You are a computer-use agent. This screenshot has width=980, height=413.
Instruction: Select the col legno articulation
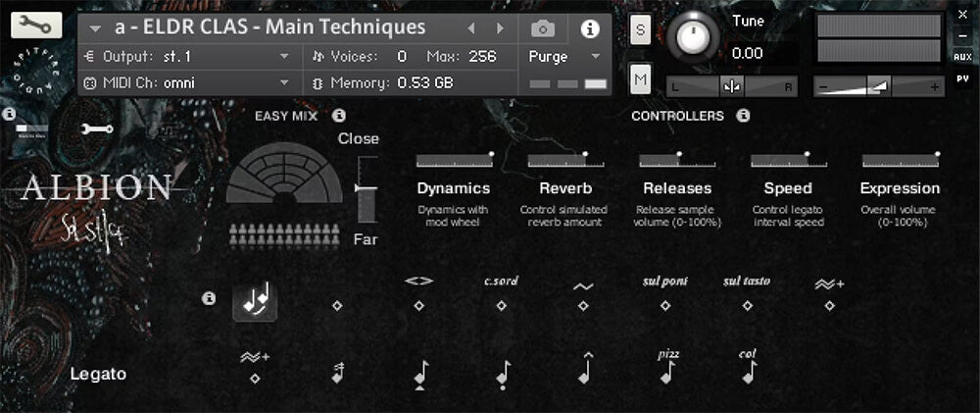[748, 367]
